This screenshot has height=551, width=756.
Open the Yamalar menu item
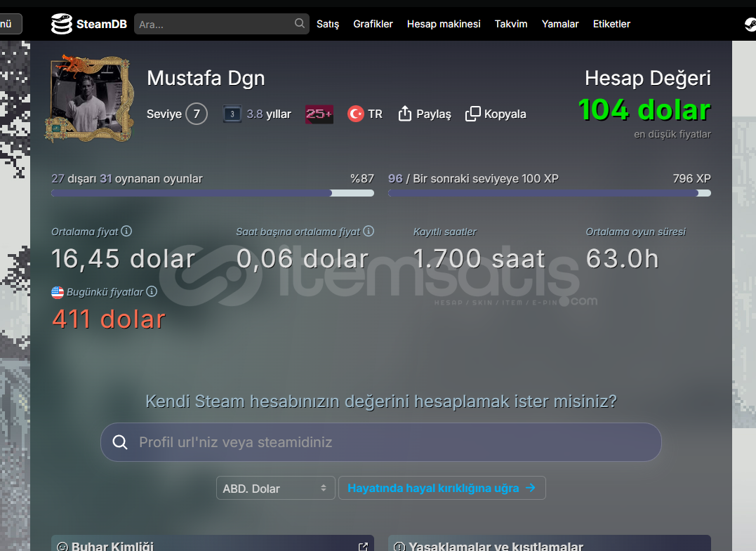coord(560,24)
